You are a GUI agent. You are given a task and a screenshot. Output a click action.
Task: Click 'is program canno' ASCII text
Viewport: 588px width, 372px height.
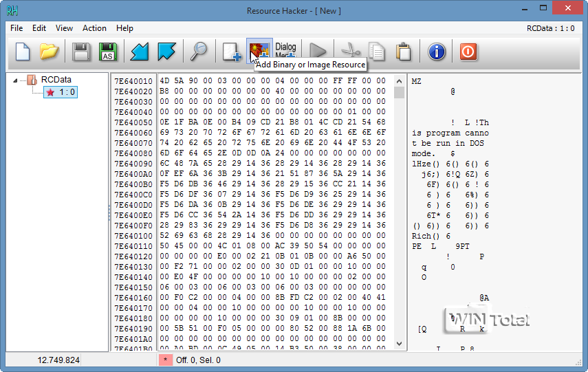click(x=450, y=133)
